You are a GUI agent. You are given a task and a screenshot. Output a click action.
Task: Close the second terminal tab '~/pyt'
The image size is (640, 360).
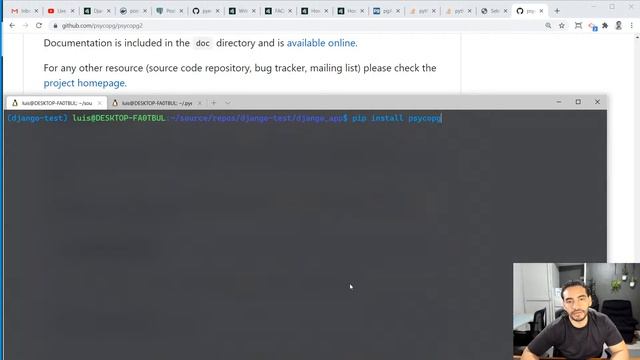click(x=200, y=103)
